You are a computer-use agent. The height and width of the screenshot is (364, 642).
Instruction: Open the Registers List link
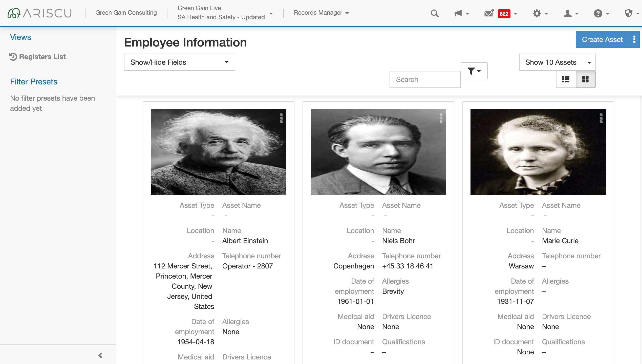tap(42, 57)
